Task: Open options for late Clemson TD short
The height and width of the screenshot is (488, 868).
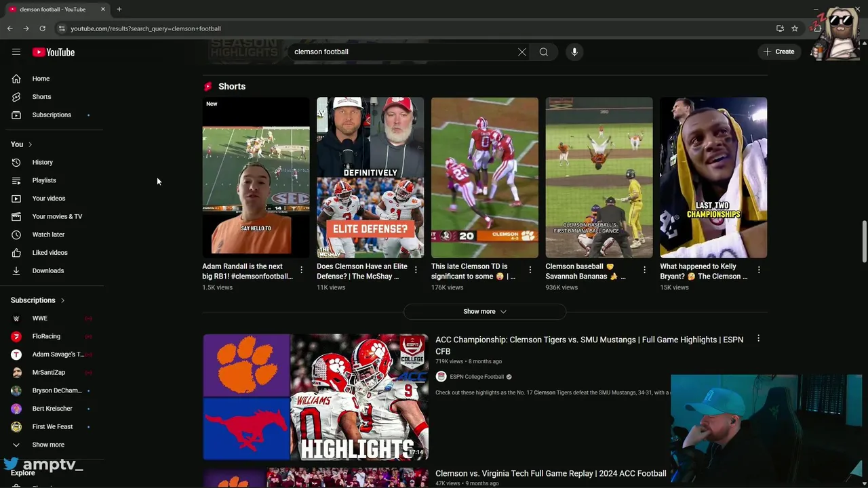Action: pyautogui.click(x=530, y=270)
